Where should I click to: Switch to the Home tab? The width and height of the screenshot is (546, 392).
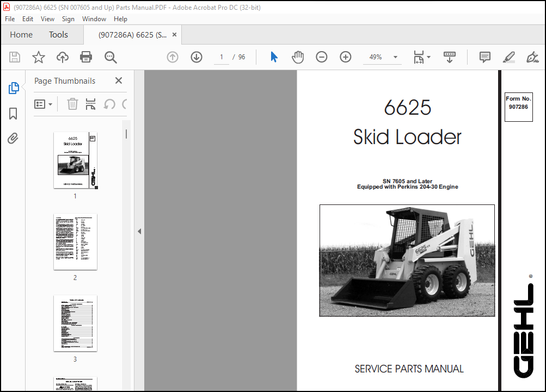coord(21,34)
